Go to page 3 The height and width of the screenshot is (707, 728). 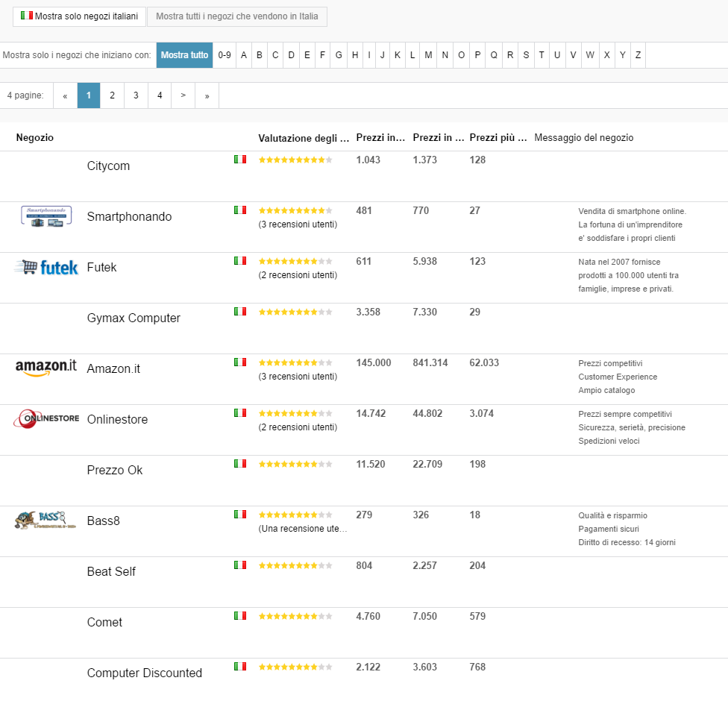click(136, 95)
